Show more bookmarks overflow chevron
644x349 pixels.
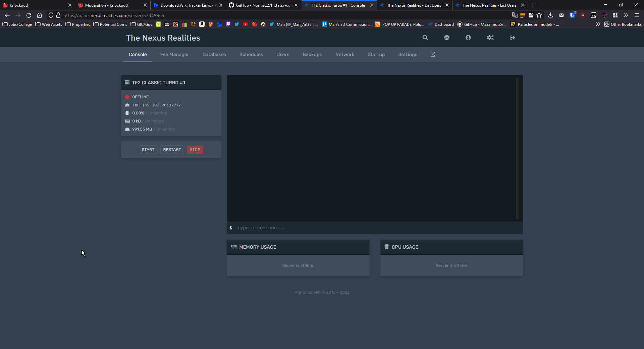pos(598,24)
